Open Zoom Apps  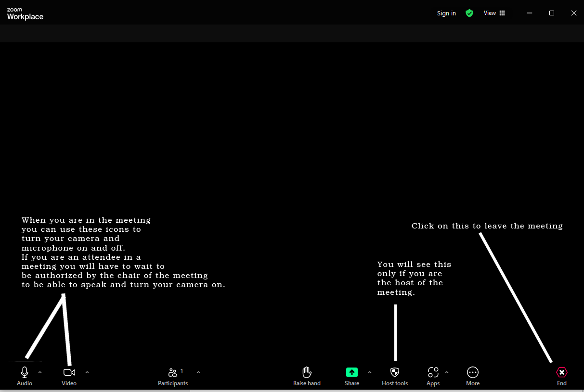tap(433, 375)
